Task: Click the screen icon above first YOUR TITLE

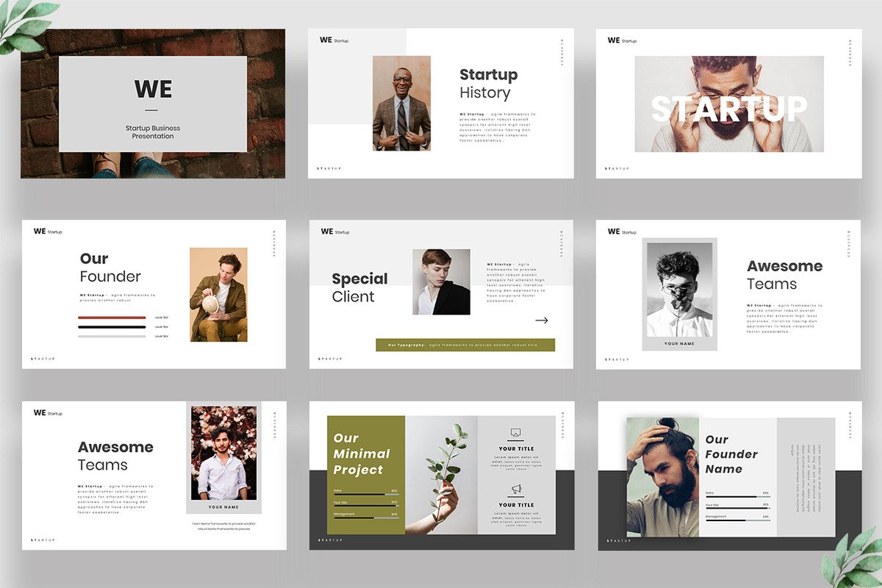Action: tap(516, 434)
